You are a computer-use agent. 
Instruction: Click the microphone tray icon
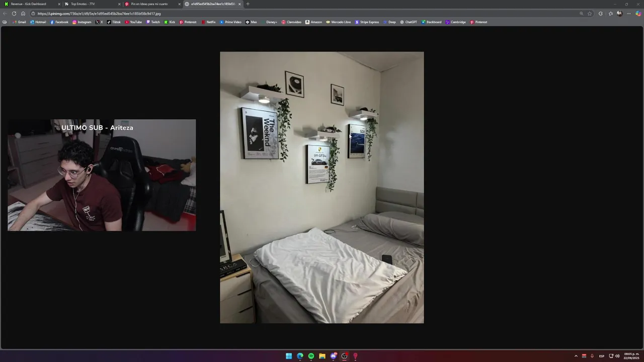point(592,356)
